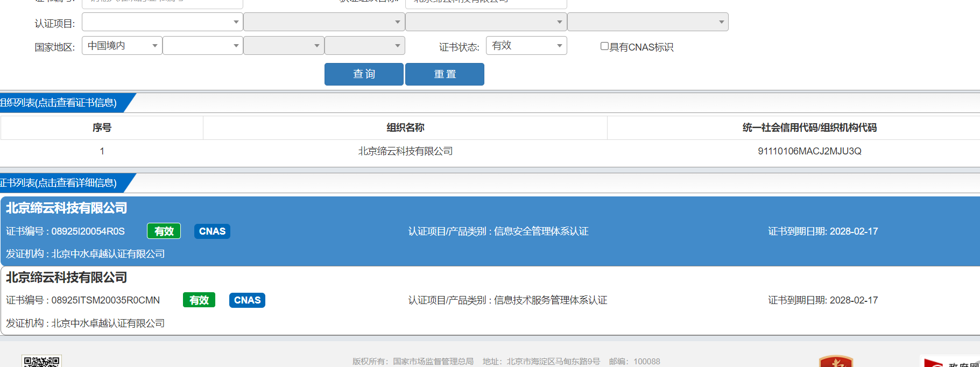980x367 pixels.
Task: Click the 查询 search button
Action: [364, 74]
